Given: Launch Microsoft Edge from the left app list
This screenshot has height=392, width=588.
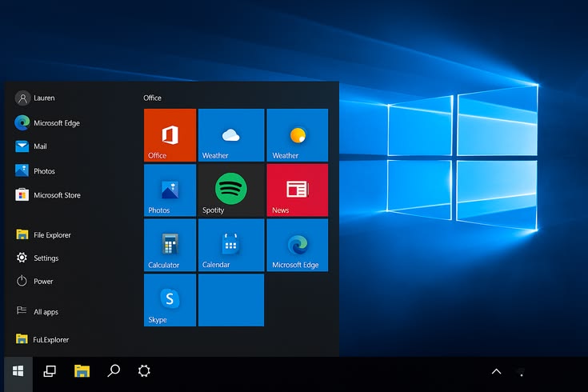Looking at the screenshot, I should (47, 123).
